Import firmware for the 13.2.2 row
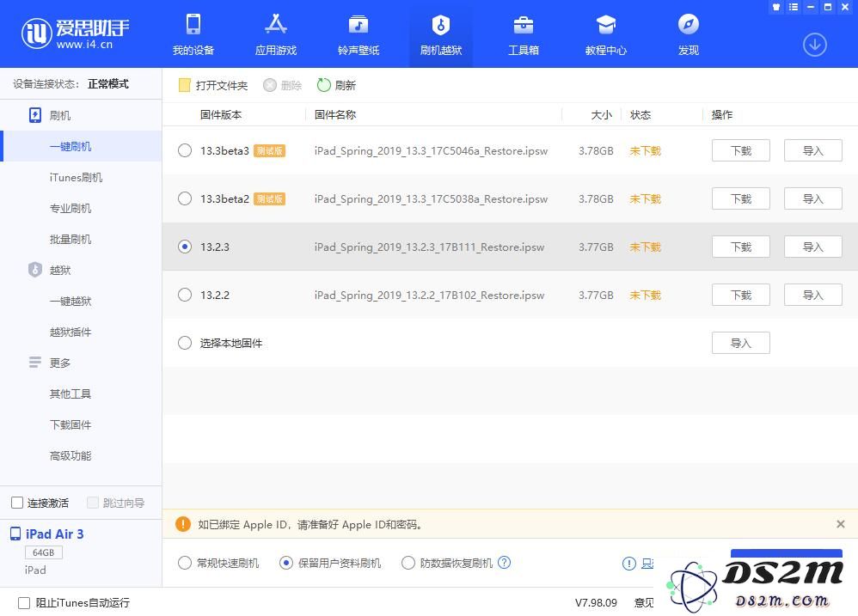 pyautogui.click(x=813, y=295)
